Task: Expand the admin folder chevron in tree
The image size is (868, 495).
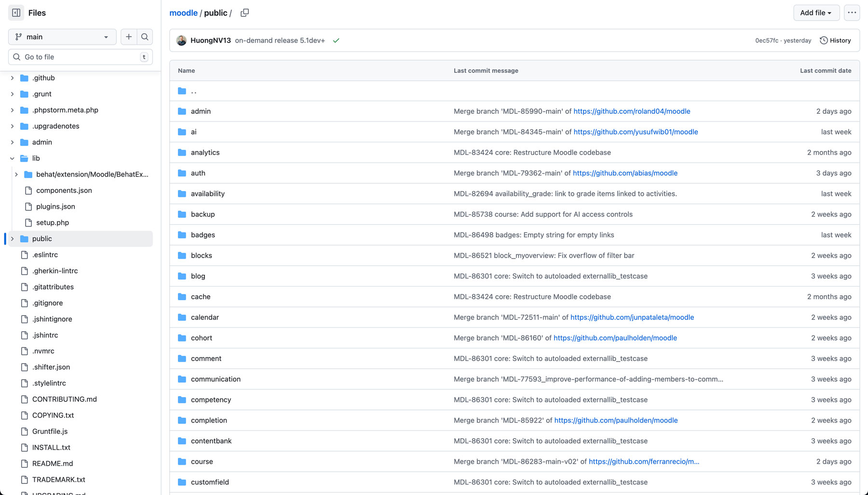Action: (x=13, y=142)
